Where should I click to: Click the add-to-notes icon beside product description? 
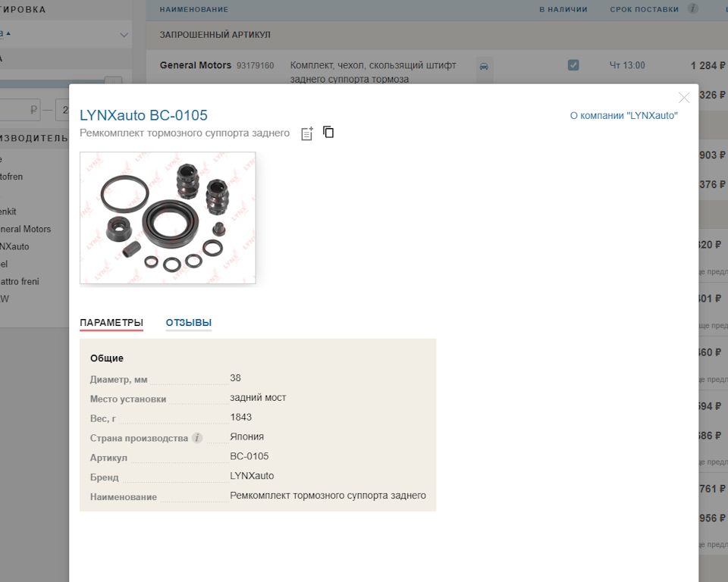click(x=307, y=133)
